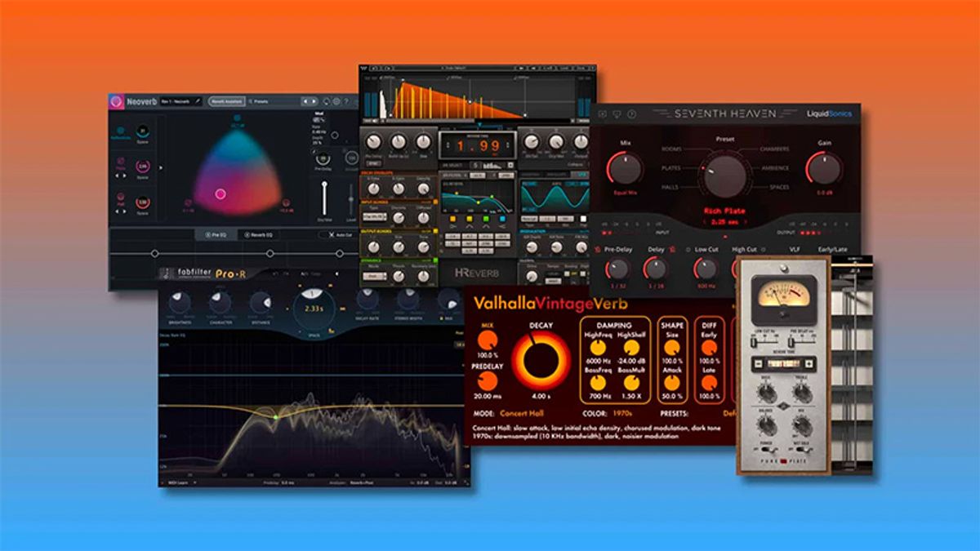
Task: Click the Neoverb Pre-Delay knob
Action: 323,158
